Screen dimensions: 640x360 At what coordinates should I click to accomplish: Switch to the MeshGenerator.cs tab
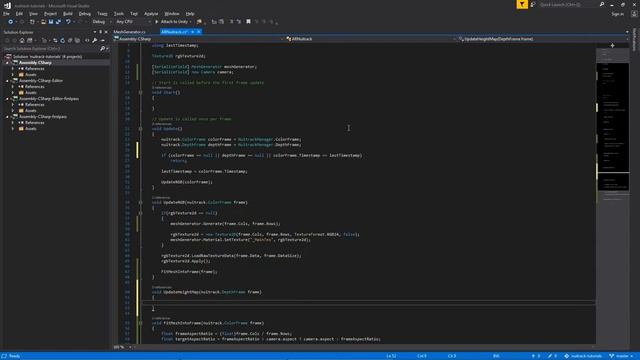click(x=129, y=31)
